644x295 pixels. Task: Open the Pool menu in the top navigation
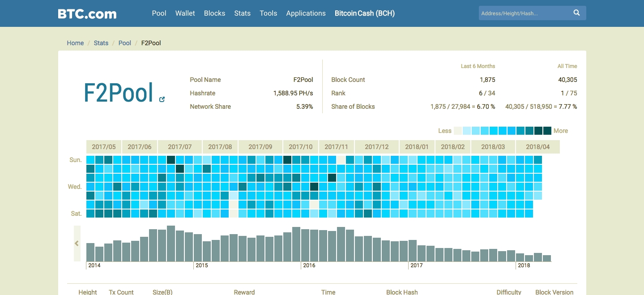pyautogui.click(x=159, y=13)
